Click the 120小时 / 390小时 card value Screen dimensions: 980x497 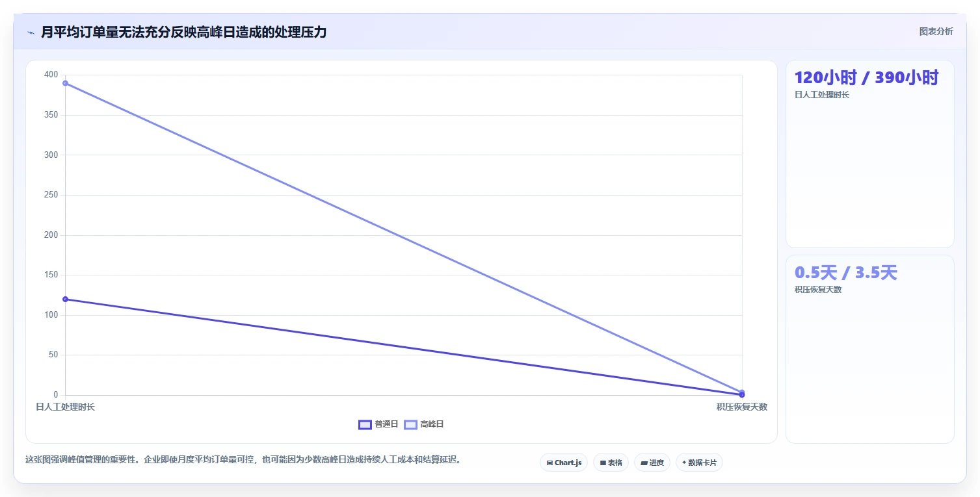click(867, 78)
